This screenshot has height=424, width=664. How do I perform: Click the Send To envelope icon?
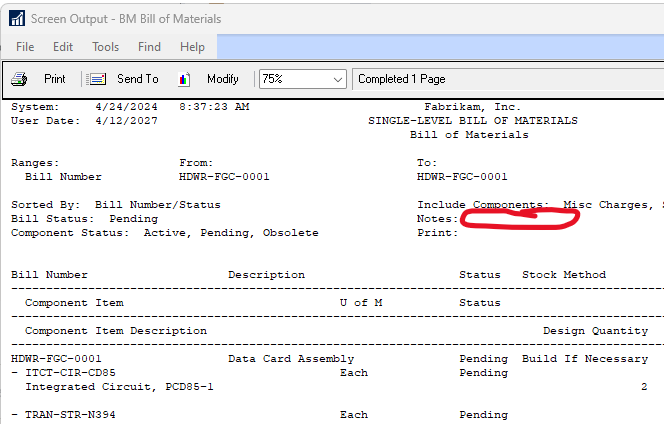click(97, 79)
